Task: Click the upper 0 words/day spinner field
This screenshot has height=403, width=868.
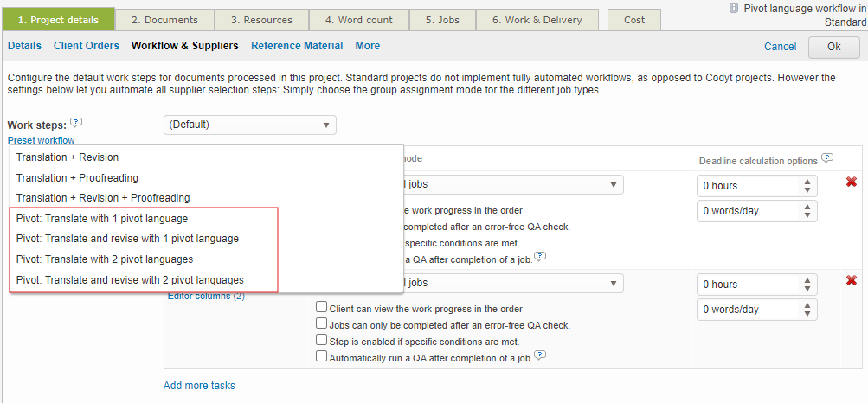Action: 749,211
